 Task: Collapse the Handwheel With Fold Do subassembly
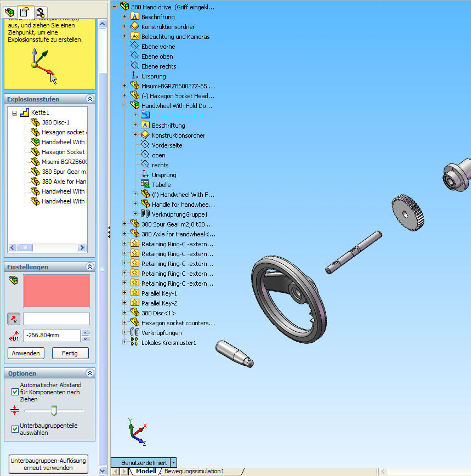click(x=124, y=105)
